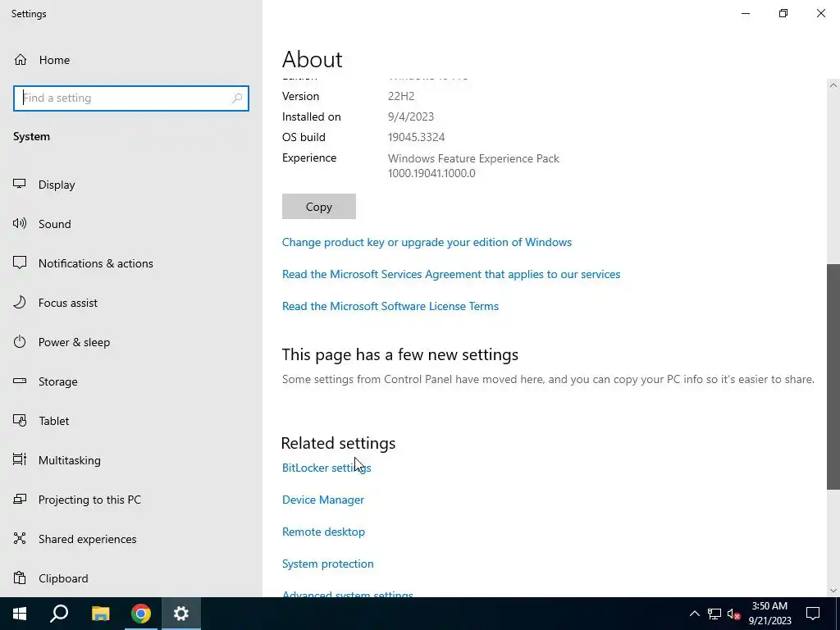Launch File Explorer from taskbar
The image size is (840, 630).
tap(100, 614)
